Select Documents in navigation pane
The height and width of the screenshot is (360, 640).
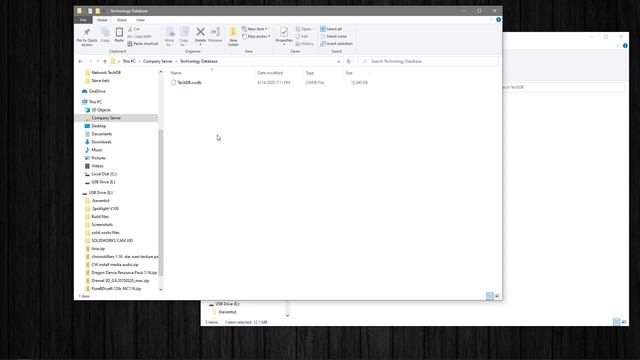tap(98, 134)
